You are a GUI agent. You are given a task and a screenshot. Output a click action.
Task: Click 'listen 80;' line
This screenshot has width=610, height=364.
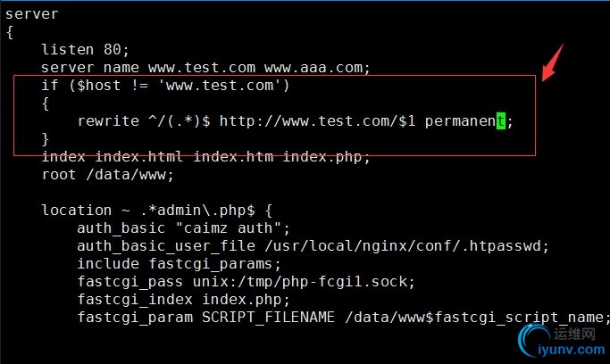85,49
